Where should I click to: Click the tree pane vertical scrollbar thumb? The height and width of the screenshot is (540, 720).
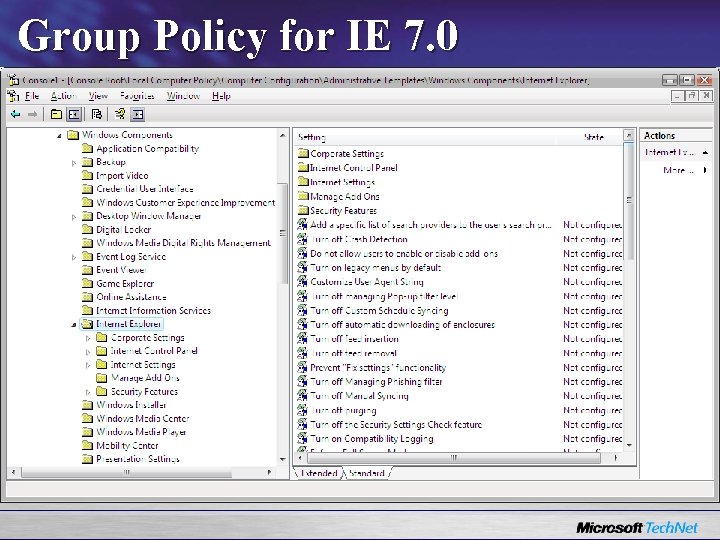[x=283, y=233]
